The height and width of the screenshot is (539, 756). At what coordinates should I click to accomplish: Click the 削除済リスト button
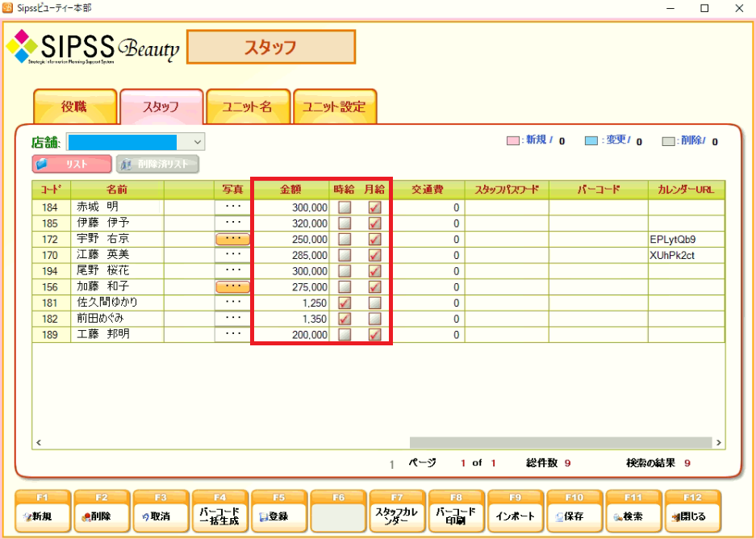[157, 164]
